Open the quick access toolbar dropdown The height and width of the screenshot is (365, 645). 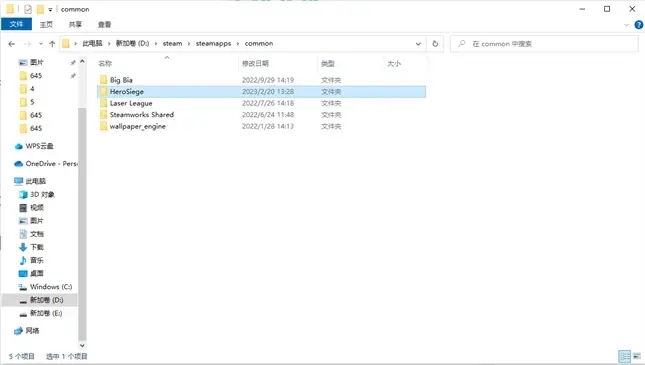click(x=50, y=9)
